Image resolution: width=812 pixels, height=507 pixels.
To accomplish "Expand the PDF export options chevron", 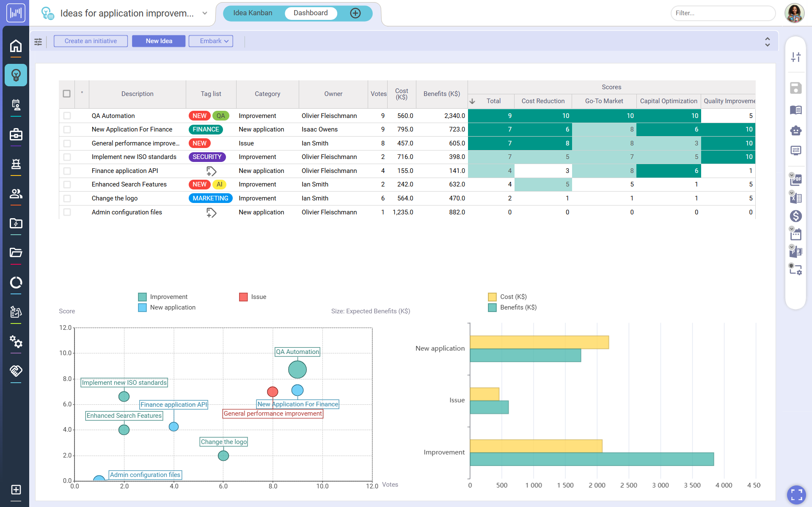I will pos(791,175).
